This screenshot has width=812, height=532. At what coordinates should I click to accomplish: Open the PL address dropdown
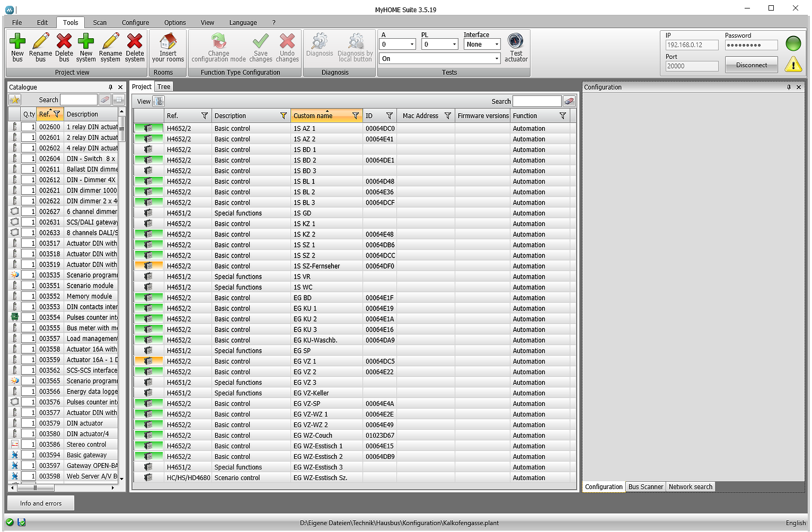click(x=455, y=45)
